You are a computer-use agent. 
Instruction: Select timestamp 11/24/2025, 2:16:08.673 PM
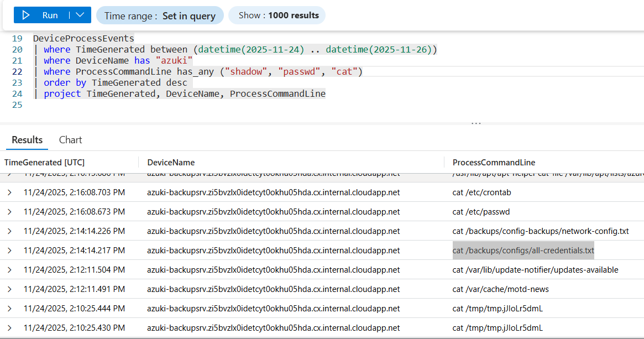(74, 212)
